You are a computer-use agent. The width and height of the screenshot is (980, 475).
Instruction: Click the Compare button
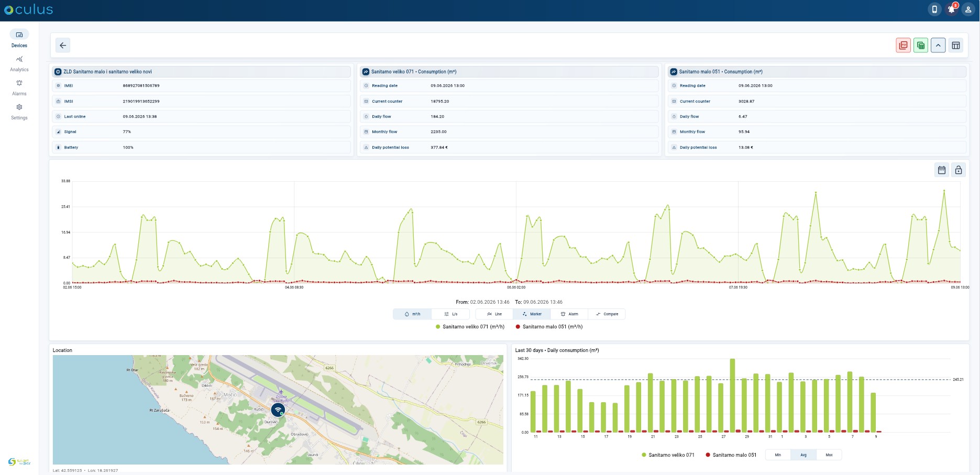pos(607,314)
